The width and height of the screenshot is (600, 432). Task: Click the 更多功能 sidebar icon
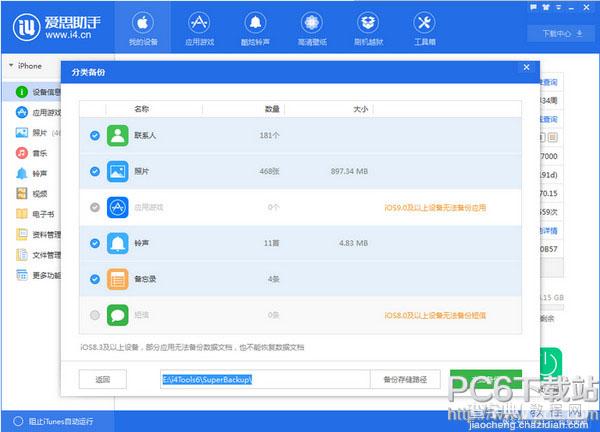[22, 275]
